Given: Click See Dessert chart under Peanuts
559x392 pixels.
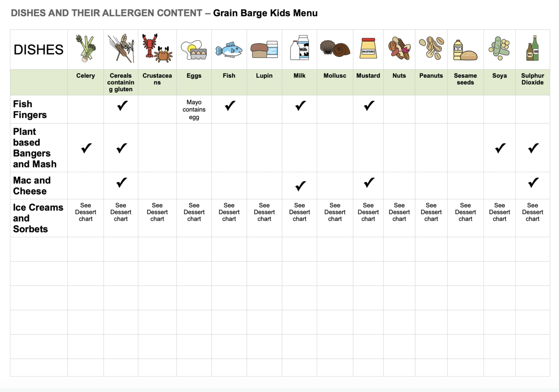Looking at the screenshot, I should (431, 212).
